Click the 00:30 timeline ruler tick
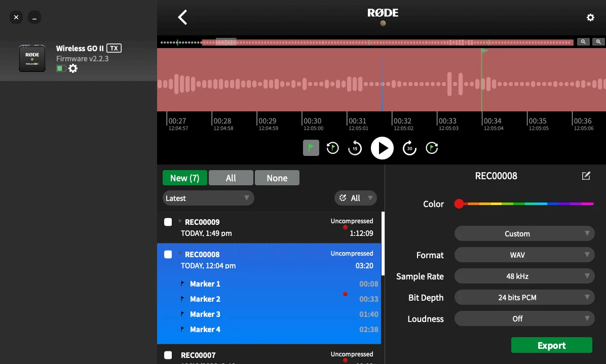The image size is (606, 364). pyautogui.click(x=302, y=119)
